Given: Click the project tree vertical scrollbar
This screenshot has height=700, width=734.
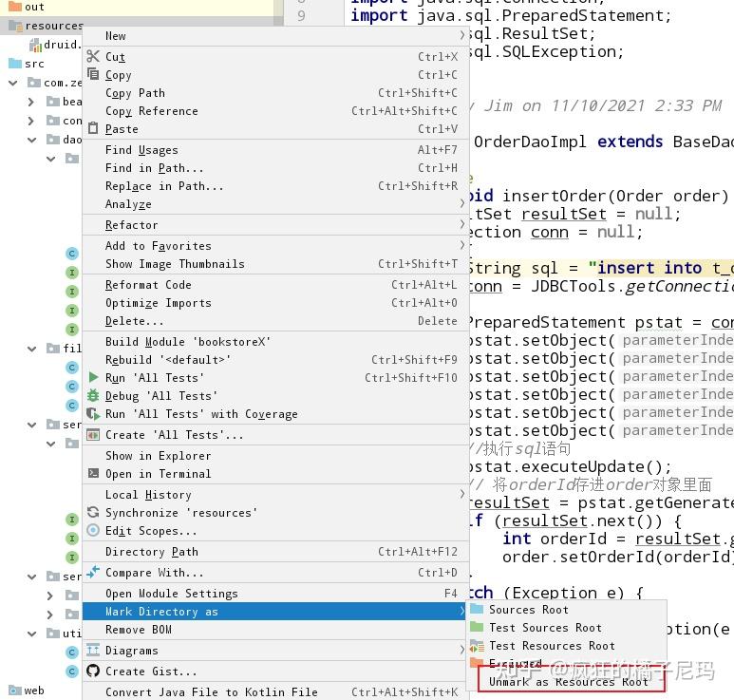Looking at the screenshot, I should [278, 12].
